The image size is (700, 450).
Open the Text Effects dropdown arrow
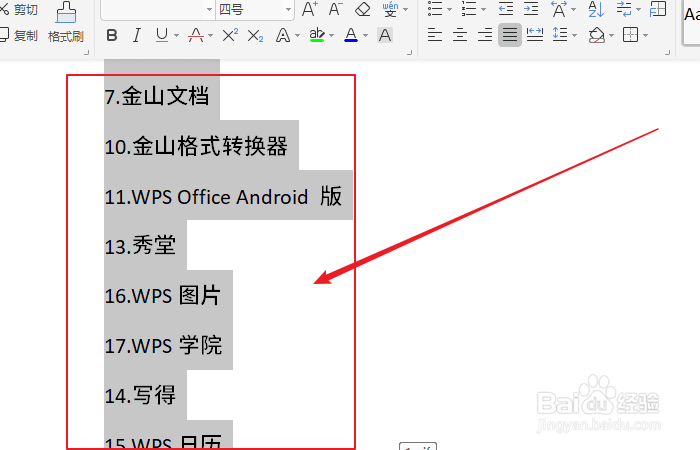click(297, 35)
